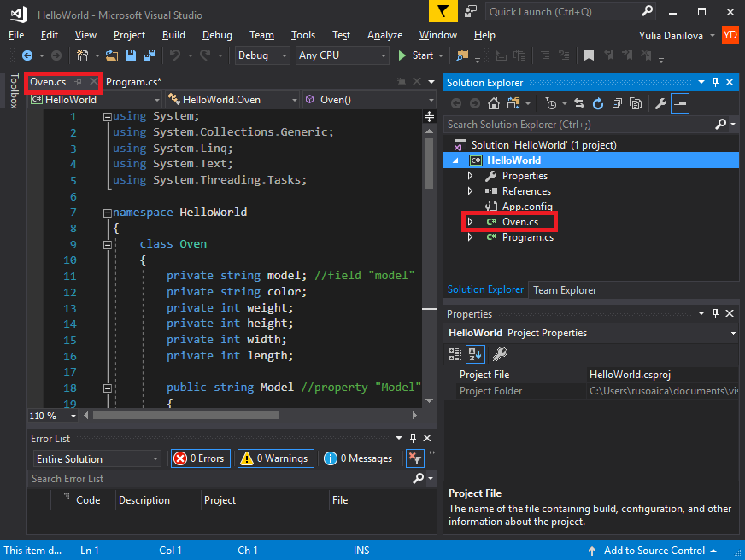Image resolution: width=745 pixels, height=560 pixels.
Task: Open the Any CPU platform dropdown
Action: [x=342, y=55]
